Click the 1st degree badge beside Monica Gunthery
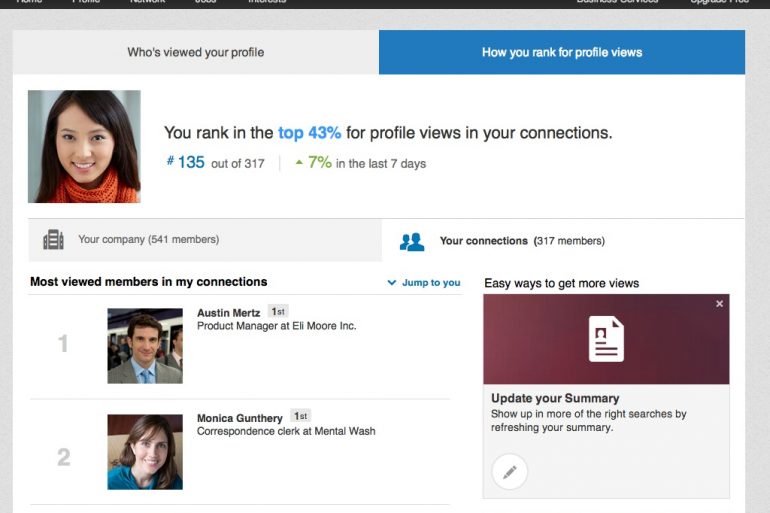The width and height of the screenshot is (770, 513). [300, 416]
